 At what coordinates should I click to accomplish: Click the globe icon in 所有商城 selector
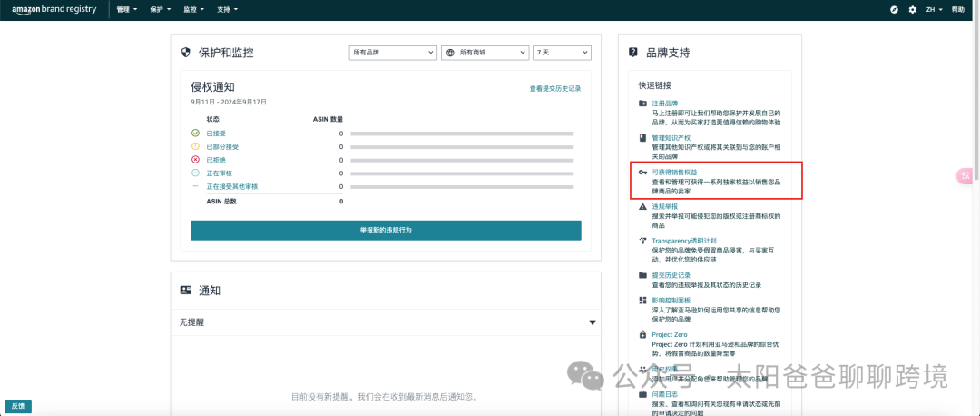[450, 54]
